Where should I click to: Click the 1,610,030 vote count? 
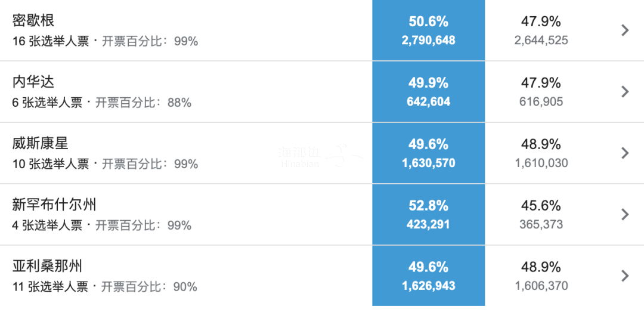(541, 163)
